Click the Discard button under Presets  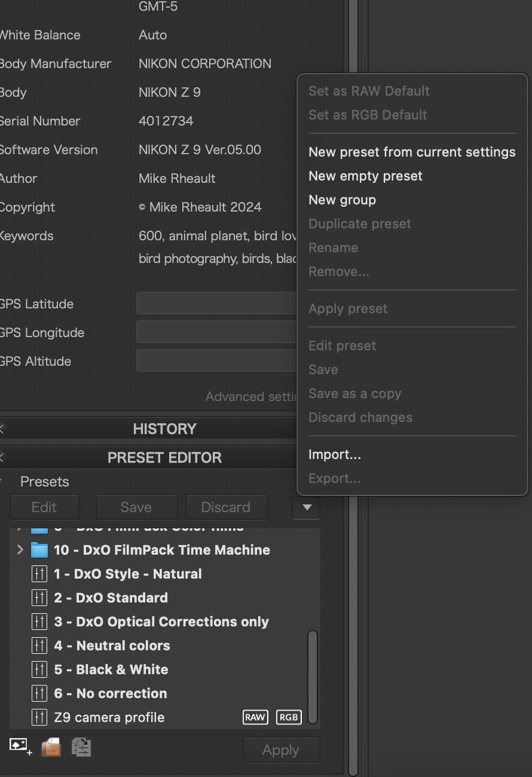coord(226,507)
